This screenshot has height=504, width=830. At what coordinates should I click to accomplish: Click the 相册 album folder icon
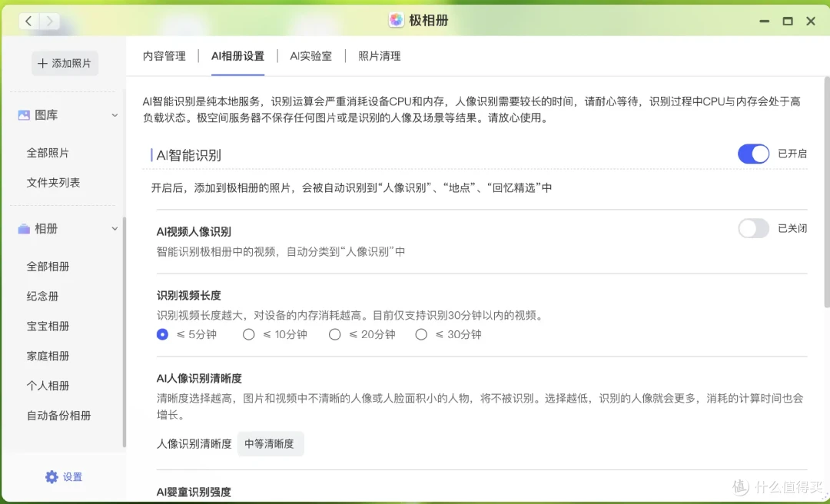point(24,229)
